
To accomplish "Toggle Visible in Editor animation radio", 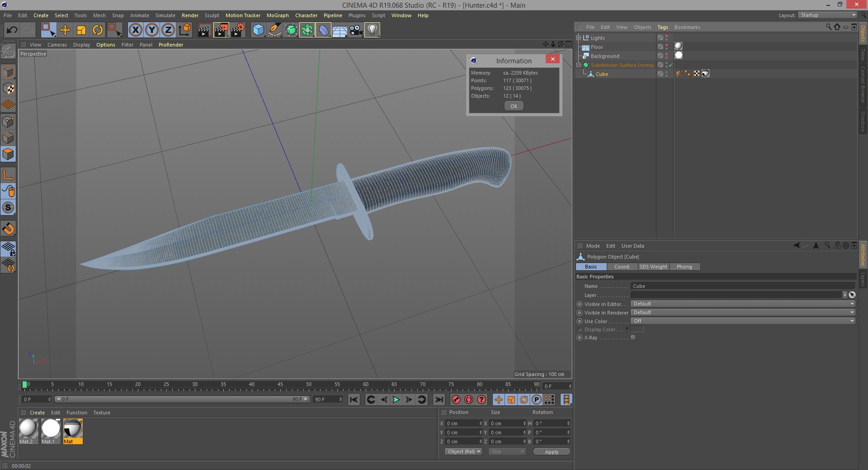I will click(x=580, y=304).
